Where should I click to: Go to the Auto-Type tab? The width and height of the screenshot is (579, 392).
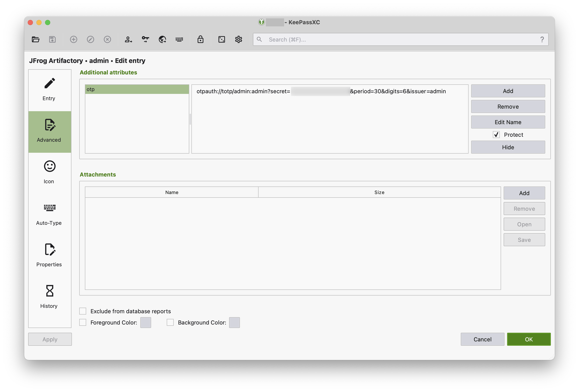[50, 215]
